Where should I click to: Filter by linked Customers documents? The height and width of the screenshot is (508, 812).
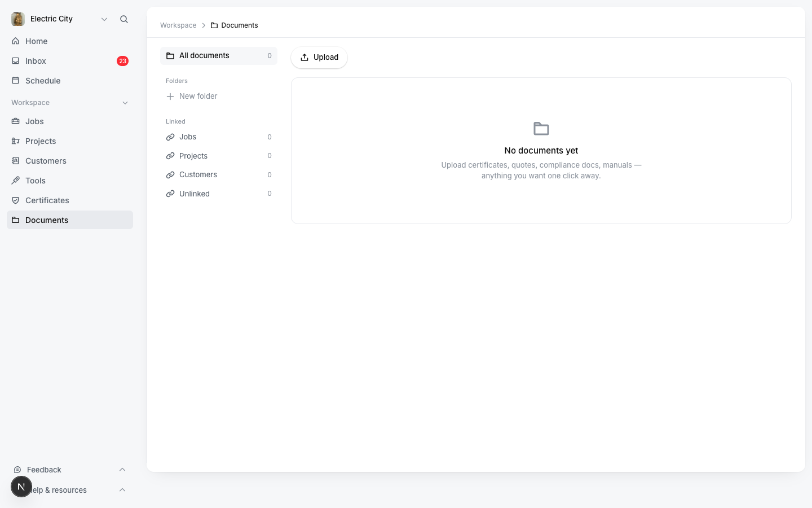(219, 175)
